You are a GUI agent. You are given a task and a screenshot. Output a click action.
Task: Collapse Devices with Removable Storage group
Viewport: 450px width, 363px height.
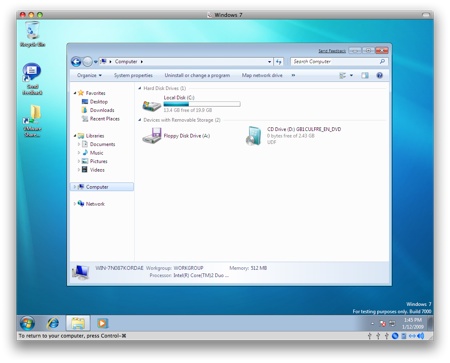(x=140, y=120)
